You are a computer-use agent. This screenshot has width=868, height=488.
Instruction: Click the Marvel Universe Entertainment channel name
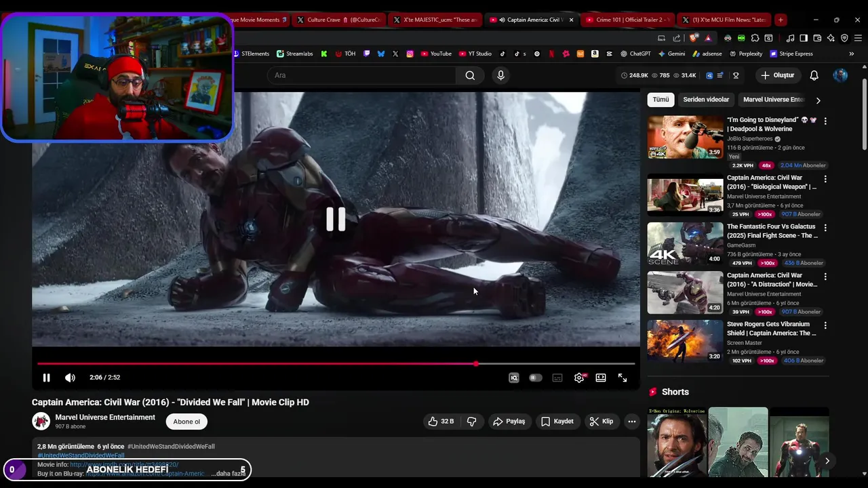pyautogui.click(x=105, y=418)
